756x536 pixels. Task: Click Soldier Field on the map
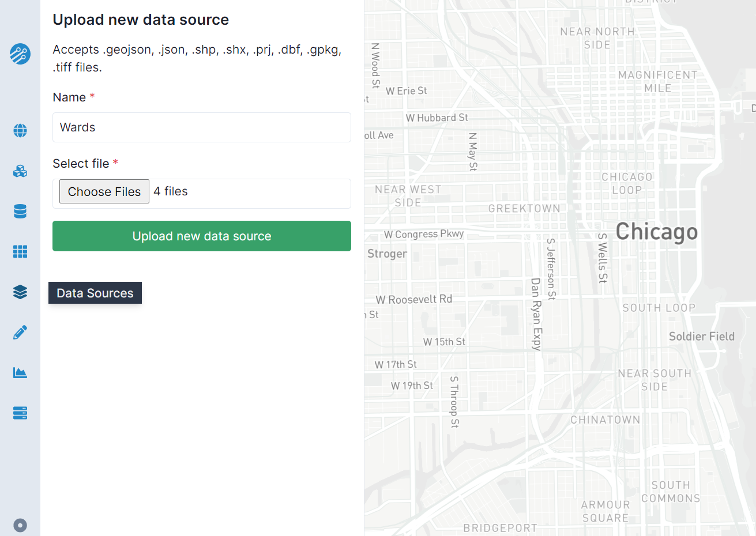point(701,336)
